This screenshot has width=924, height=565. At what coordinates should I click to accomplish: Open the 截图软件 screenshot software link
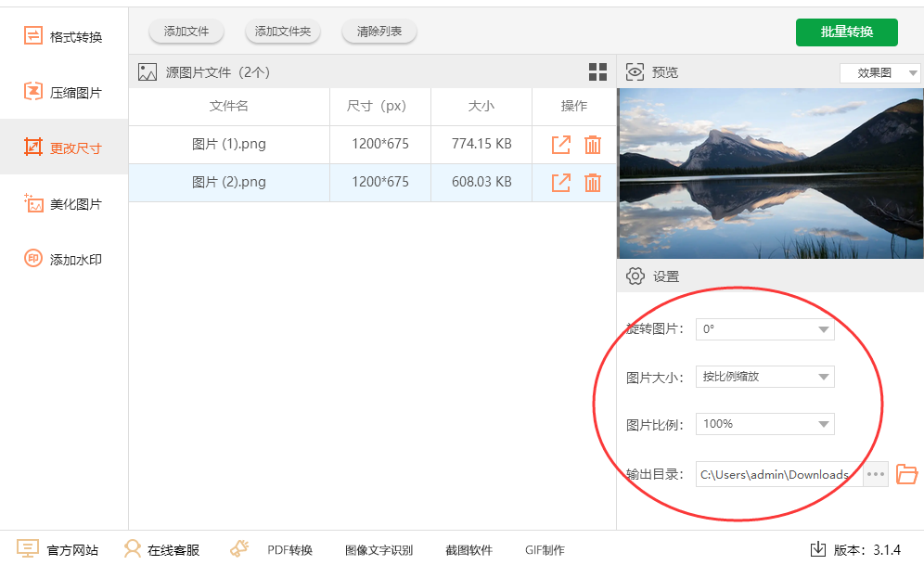coord(468,550)
